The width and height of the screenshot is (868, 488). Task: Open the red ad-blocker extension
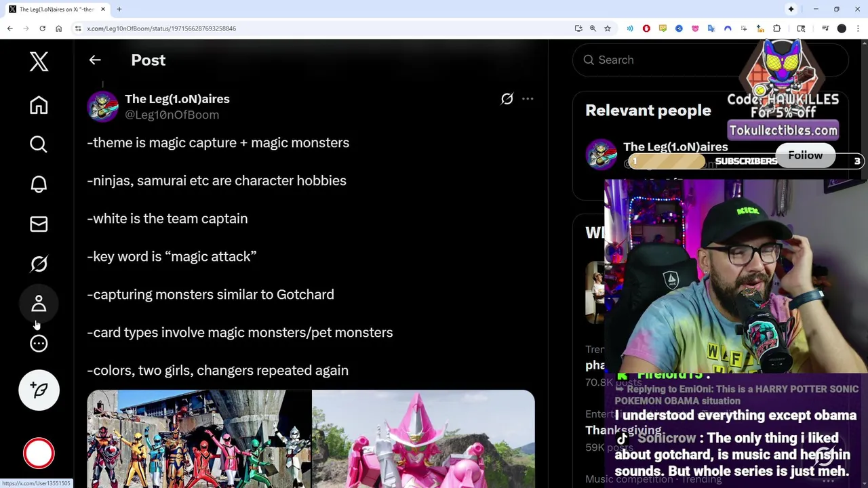click(646, 28)
